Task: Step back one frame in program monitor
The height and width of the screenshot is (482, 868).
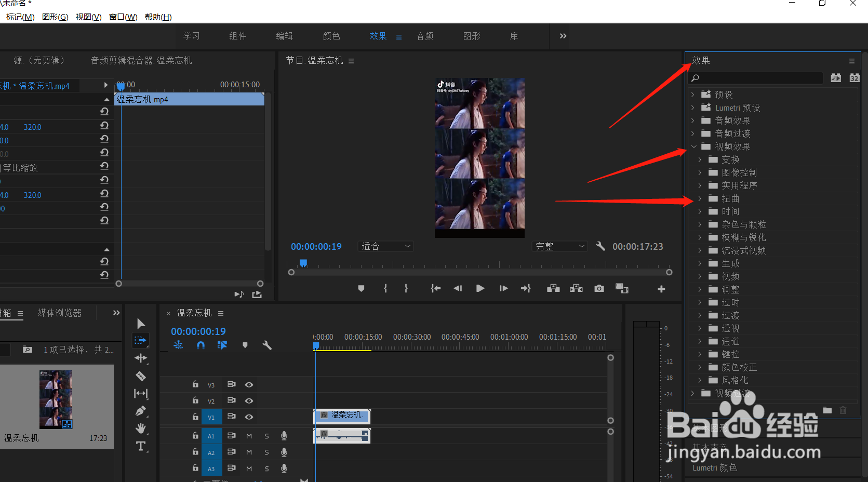Action: [458, 288]
